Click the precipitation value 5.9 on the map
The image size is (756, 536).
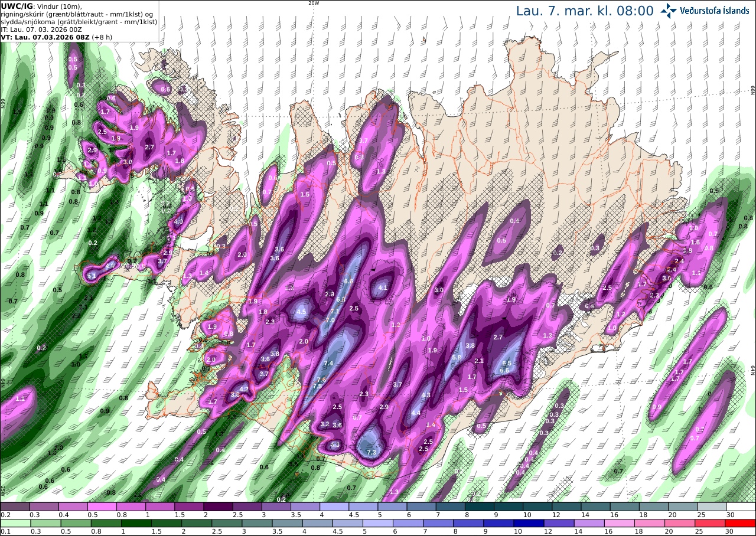click(457, 357)
